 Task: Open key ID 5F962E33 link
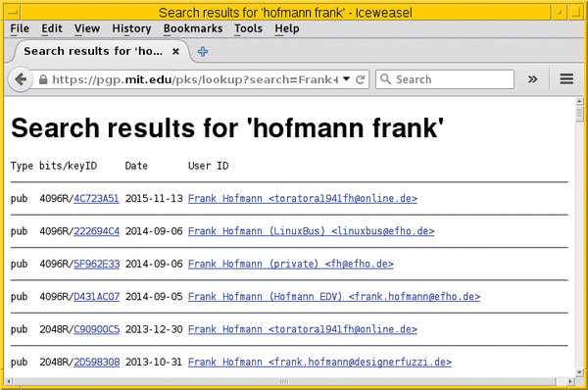(96, 264)
